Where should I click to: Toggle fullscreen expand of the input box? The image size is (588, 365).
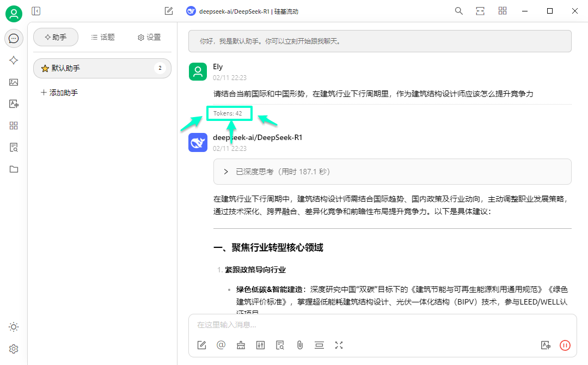(x=339, y=345)
